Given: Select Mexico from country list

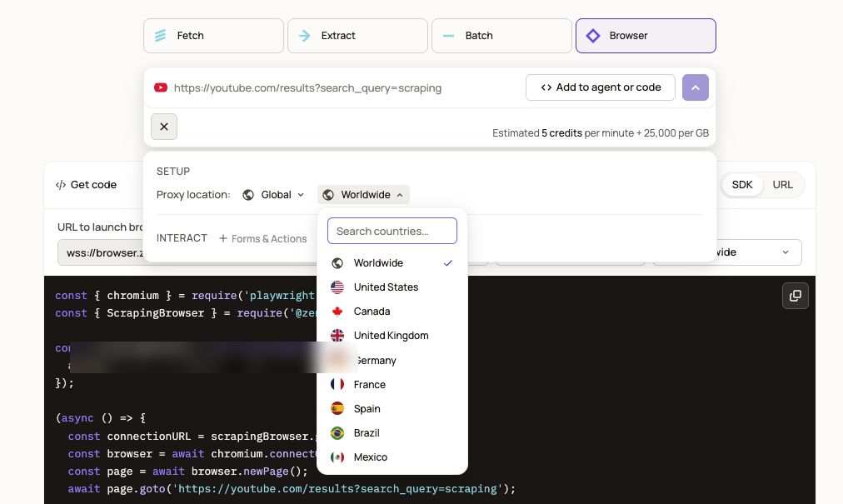Looking at the screenshot, I should (392, 457).
